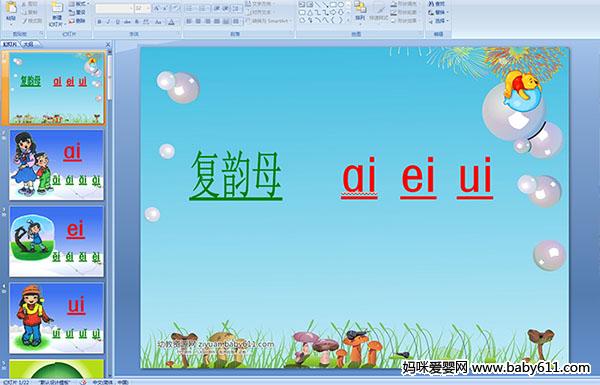Open the Shape Fill dropdown
Viewport: 600px width, 385px height.
[x=405, y=4]
